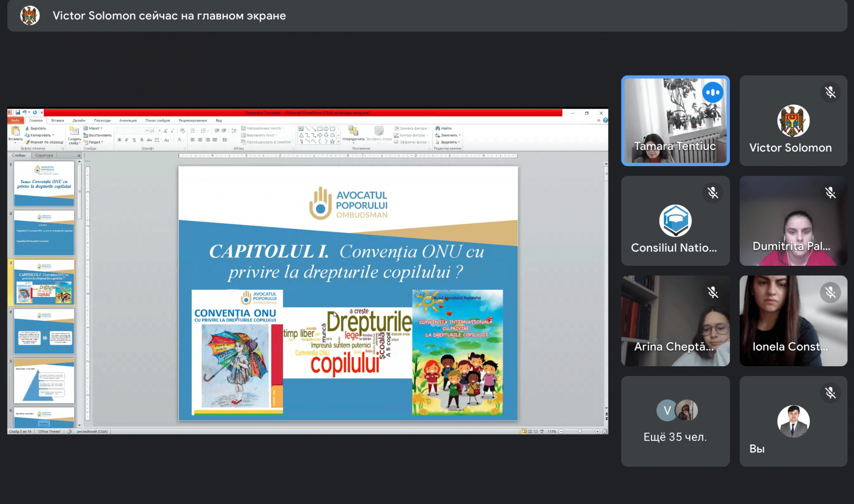This screenshot has width=854, height=504.
Task: Click the Italic (К) formatting icon
Action: pos(126,140)
